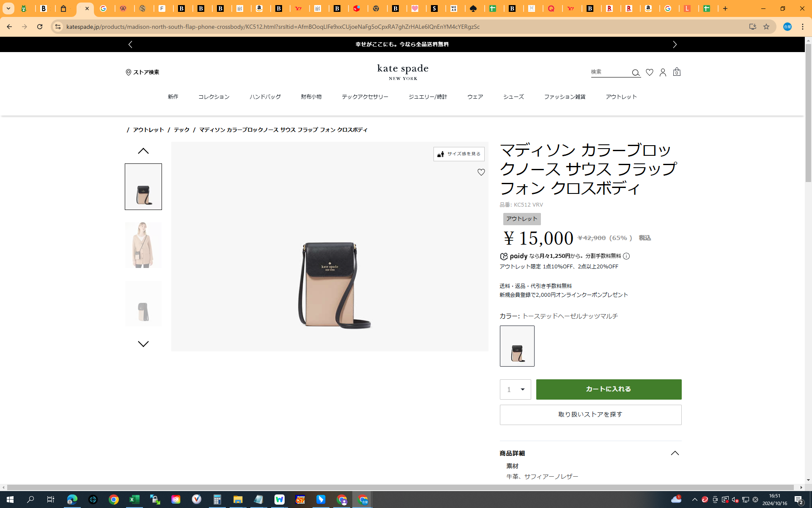Select the model wearing bag thumbnail

click(143, 245)
